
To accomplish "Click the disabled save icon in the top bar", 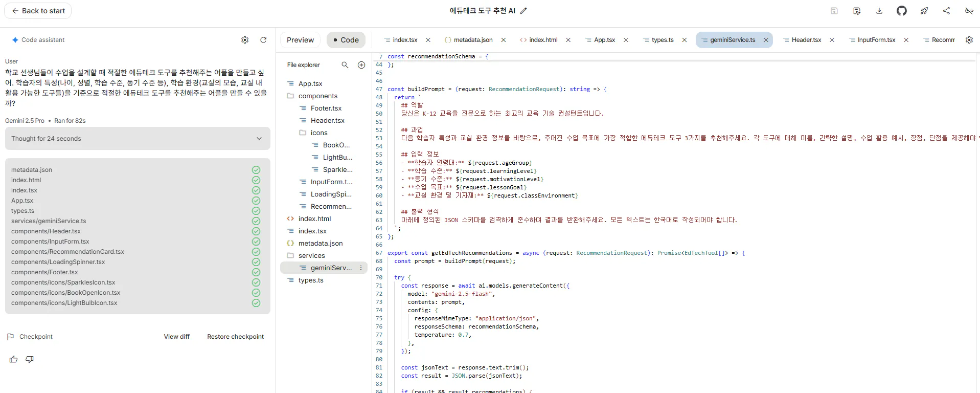I will 834,11.
